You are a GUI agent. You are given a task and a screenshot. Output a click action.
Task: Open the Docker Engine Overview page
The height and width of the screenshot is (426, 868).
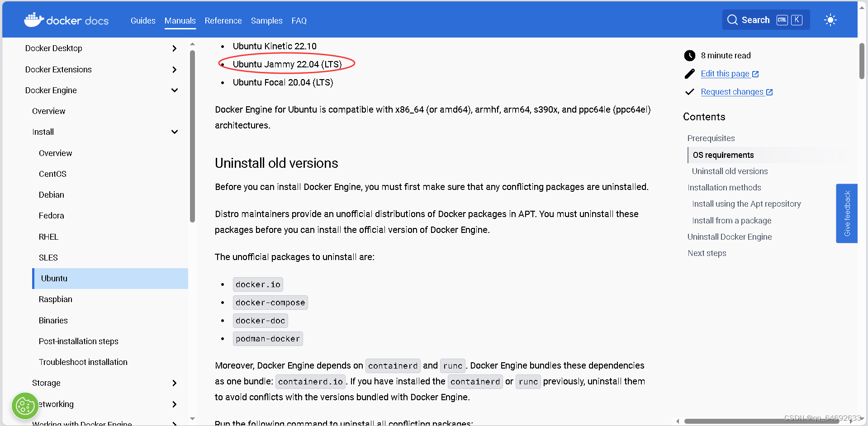[49, 111]
